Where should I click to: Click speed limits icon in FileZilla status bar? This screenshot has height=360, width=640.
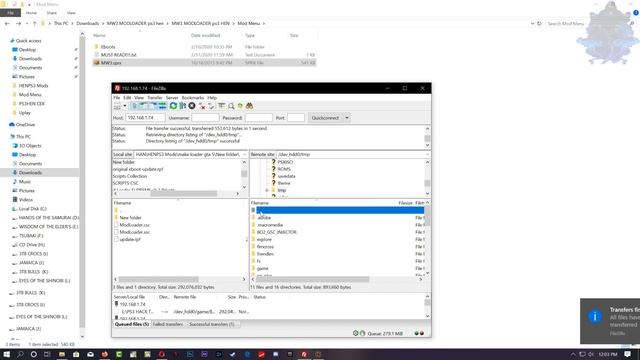pos(362,333)
